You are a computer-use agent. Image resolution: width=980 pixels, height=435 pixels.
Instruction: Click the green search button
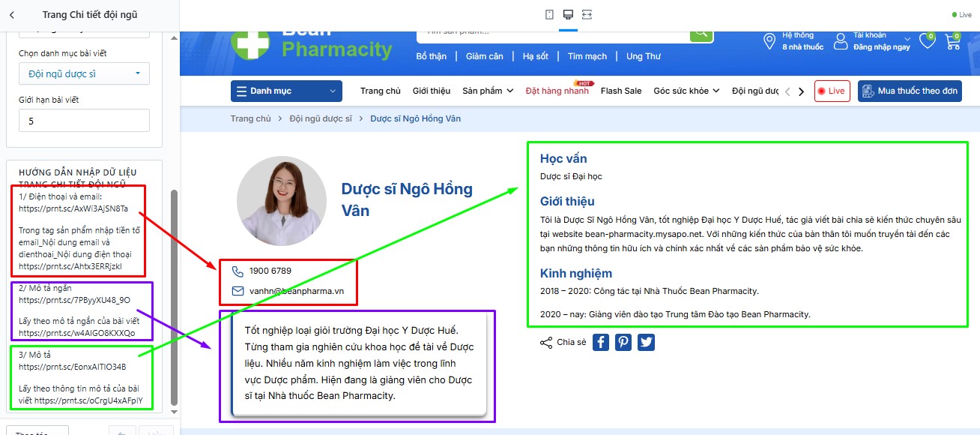tap(701, 35)
